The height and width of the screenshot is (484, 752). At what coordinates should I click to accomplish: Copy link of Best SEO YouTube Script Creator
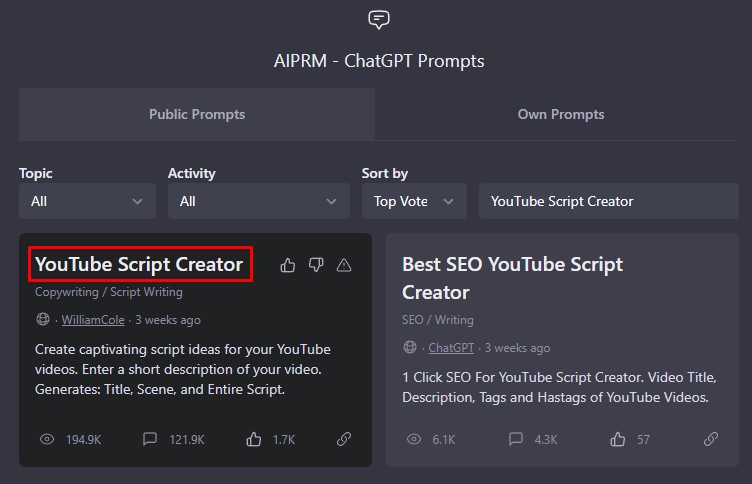(x=711, y=439)
